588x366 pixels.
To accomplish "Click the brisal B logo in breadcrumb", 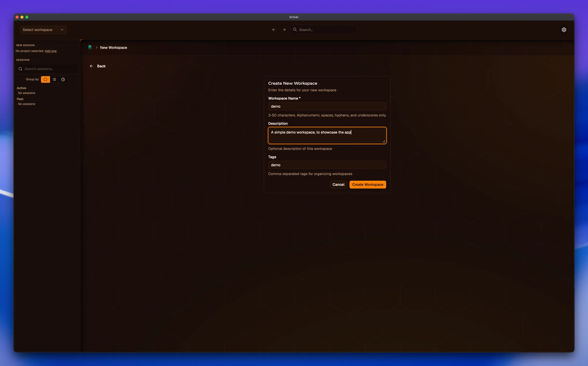I will pos(90,47).
